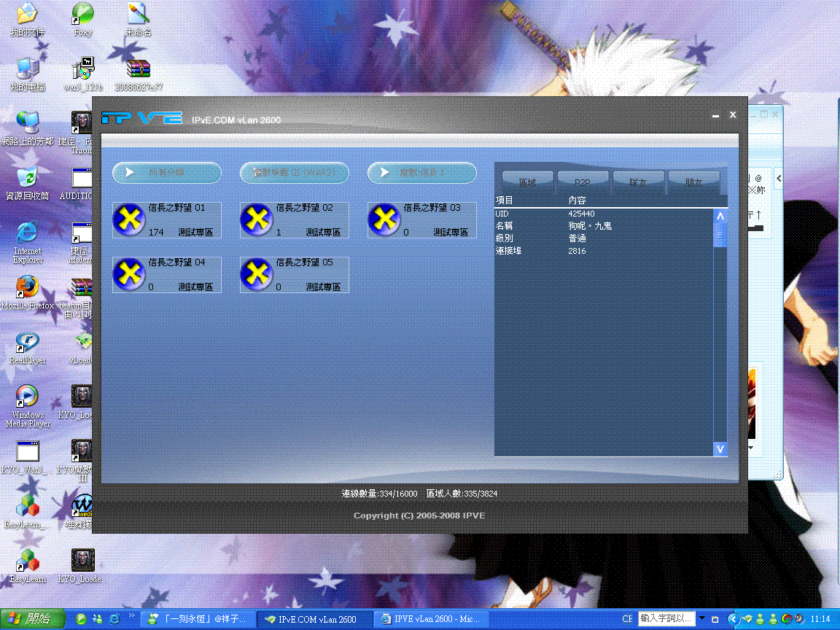Click the taskbar IME text input field

pos(666,618)
